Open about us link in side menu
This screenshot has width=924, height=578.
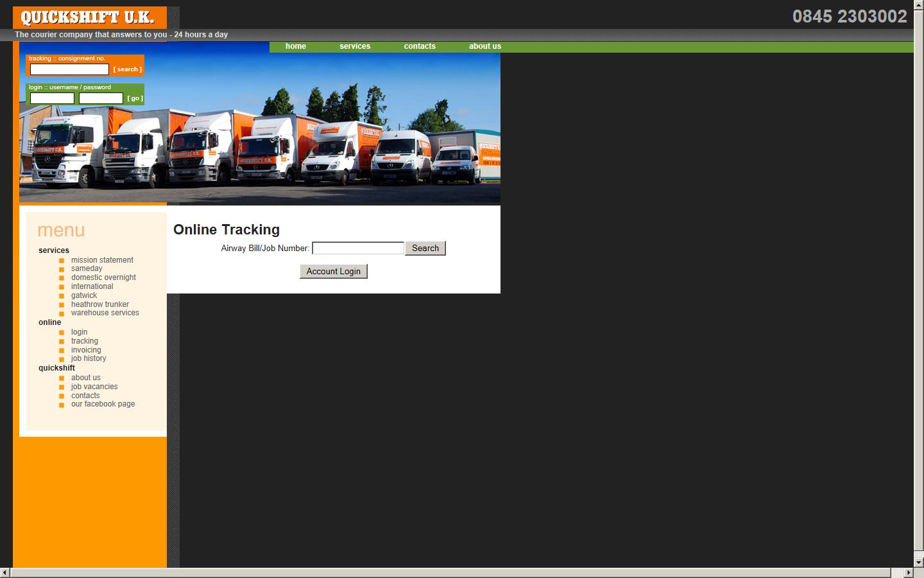[x=86, y=378]
